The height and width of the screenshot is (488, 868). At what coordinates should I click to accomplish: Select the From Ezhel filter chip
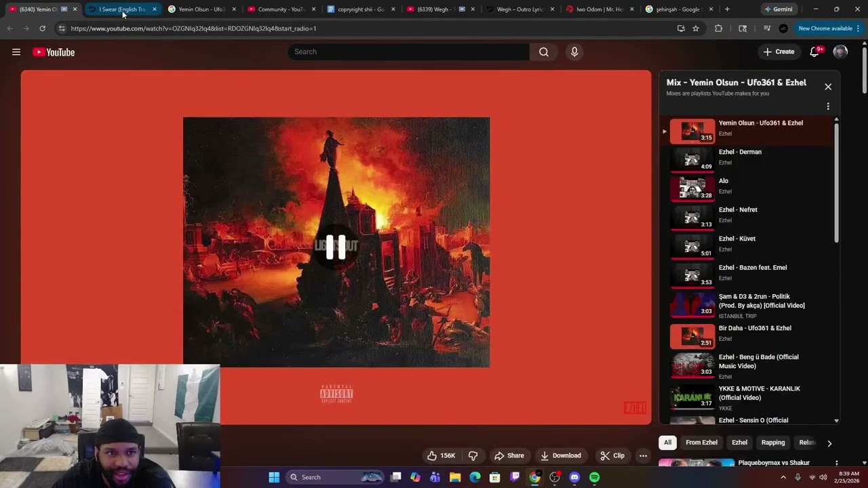(701, 443)
